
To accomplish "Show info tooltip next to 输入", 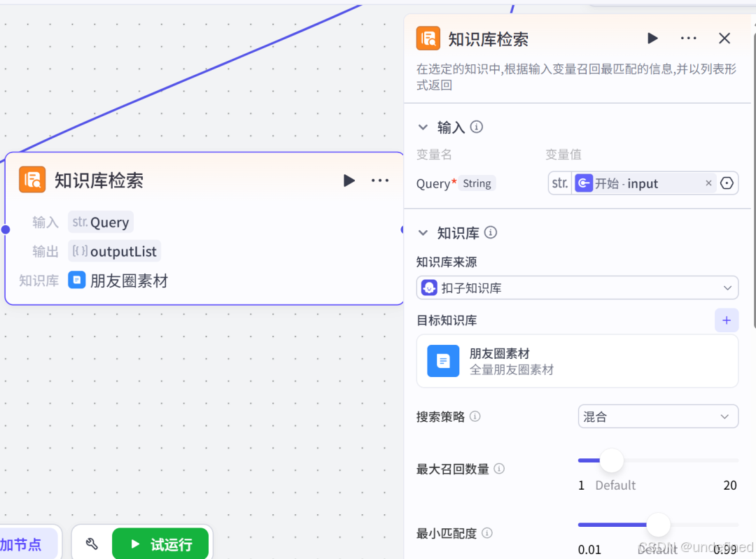I will [477, 127].
